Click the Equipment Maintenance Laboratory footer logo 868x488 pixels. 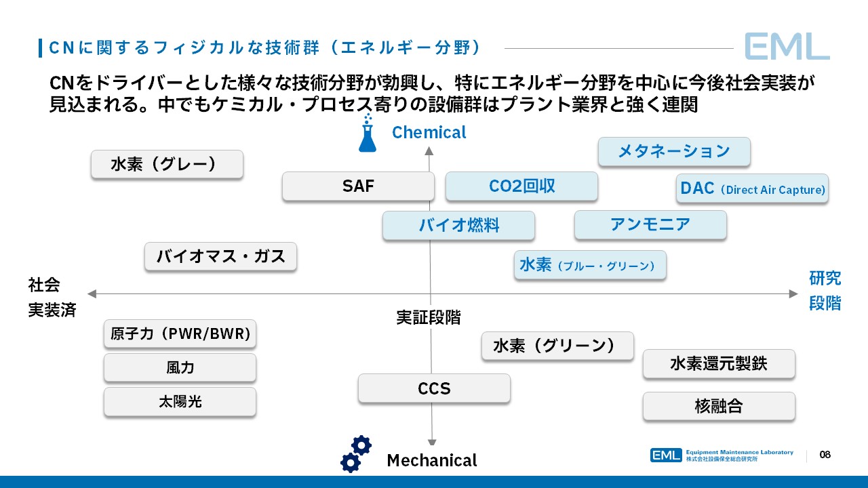point(722,455)
